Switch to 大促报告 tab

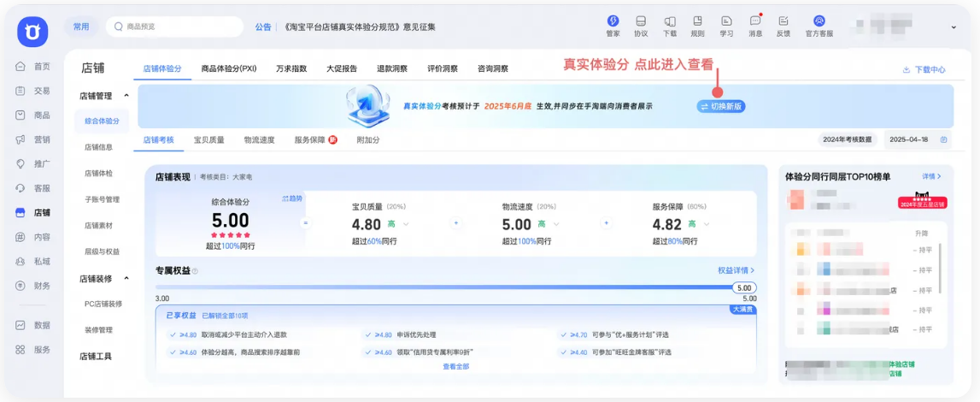[x=342, y=68]
